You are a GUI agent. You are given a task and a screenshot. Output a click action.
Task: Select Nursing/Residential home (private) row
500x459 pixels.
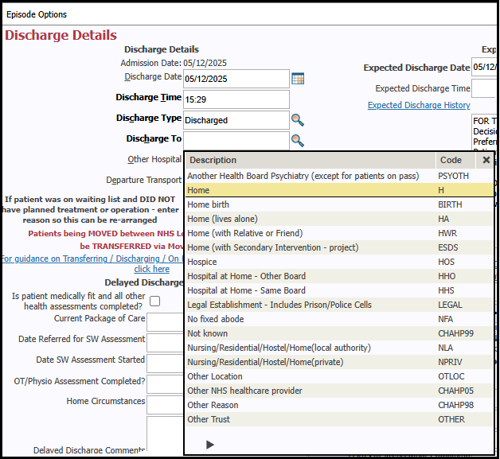pos(339,362)
